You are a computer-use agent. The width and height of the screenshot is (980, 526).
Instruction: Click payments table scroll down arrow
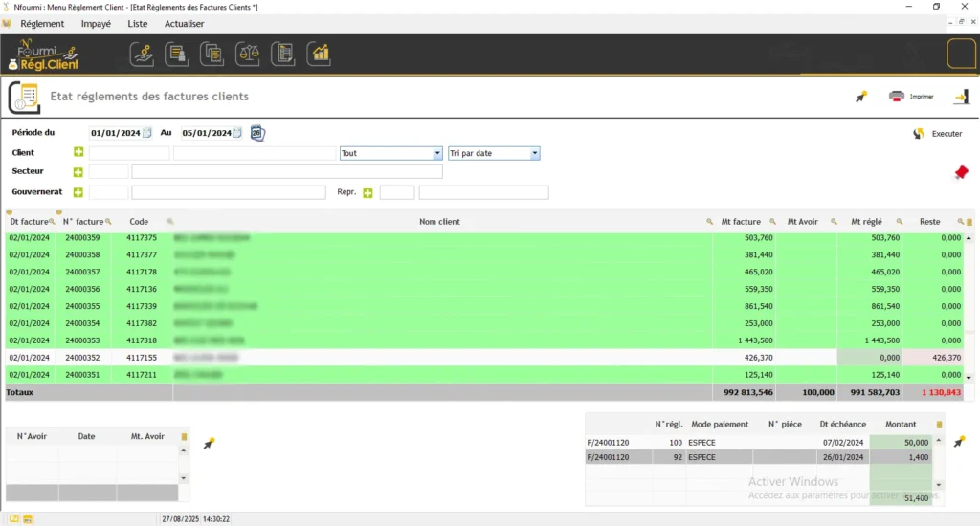[x=938, y=485]
